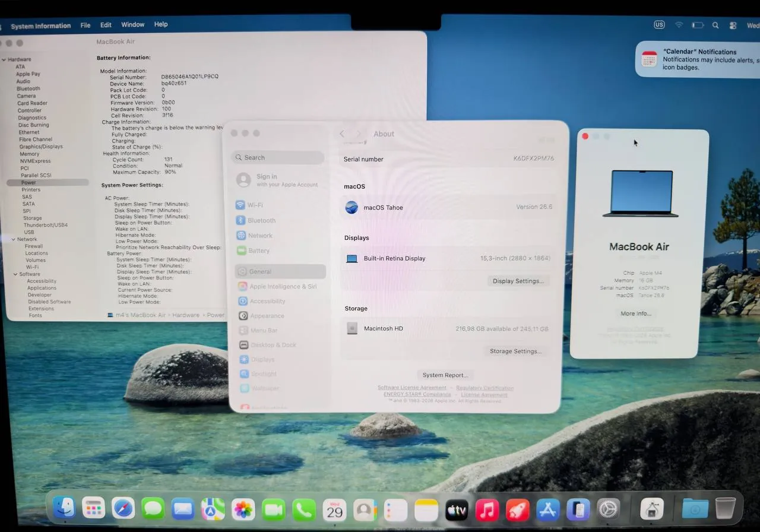Open System Settings gear in the Dock
This screenshot has height=532, width=760.
tap(608, 509)
